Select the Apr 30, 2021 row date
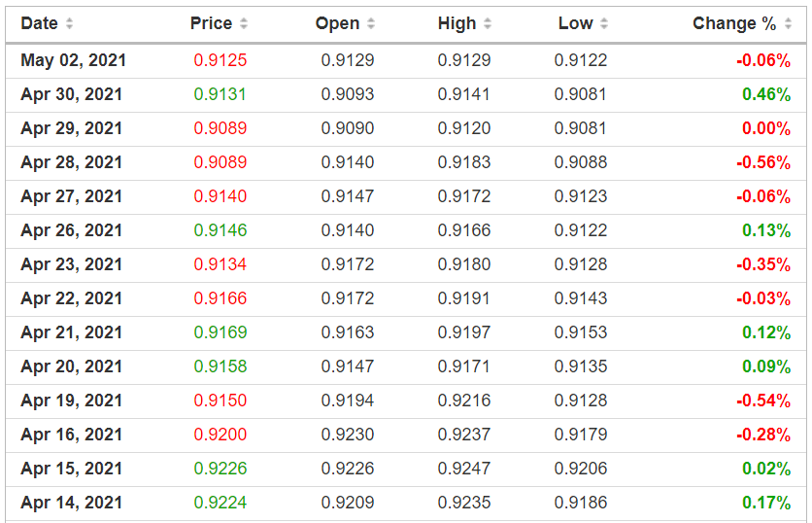812x523 pixels. [71, 94]
